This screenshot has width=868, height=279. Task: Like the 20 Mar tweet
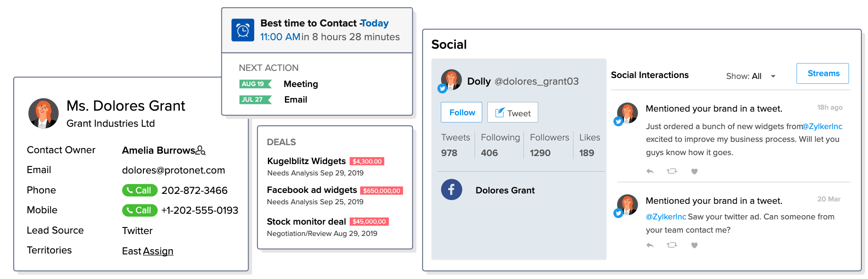pos(694,245)
